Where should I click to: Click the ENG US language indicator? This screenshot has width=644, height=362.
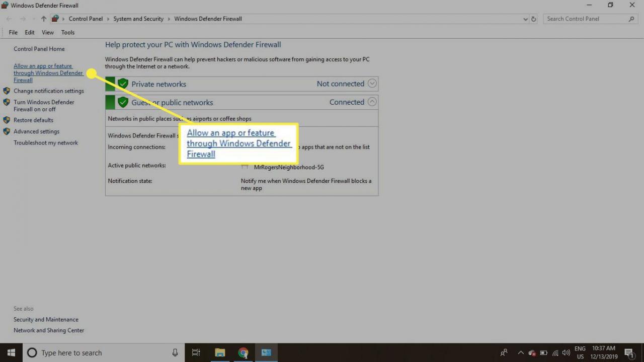coord(580,352)
